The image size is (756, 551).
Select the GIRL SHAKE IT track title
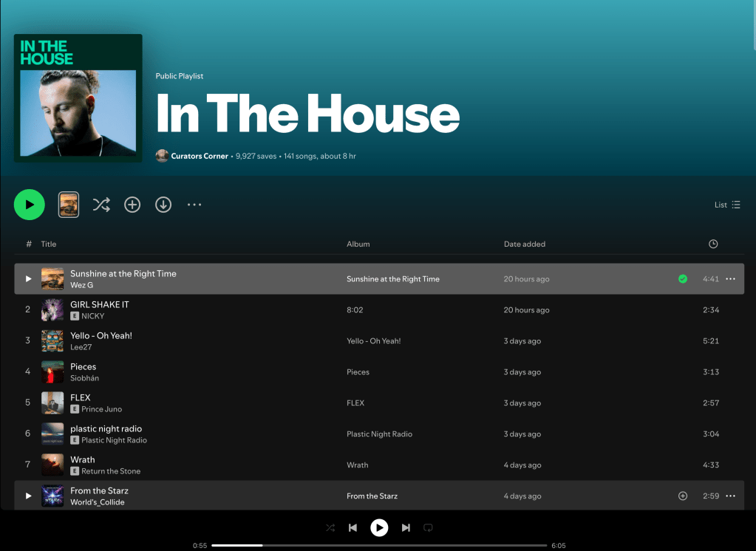[x=99, y=304]
